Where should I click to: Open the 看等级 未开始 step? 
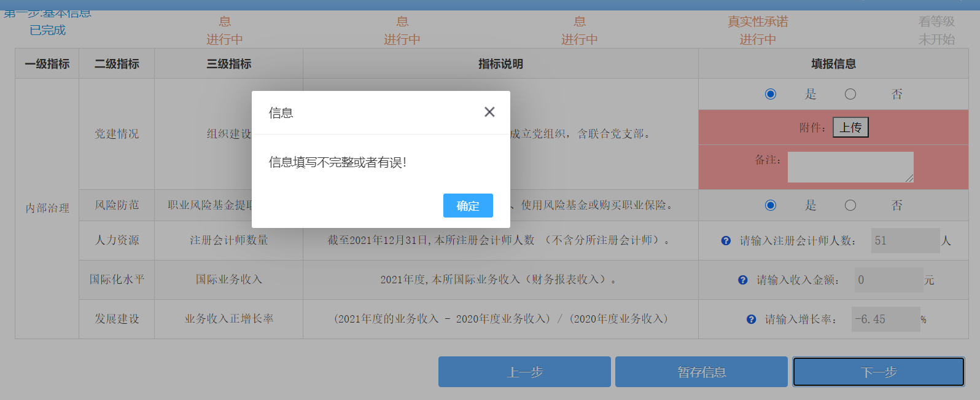[x=936, y=29]
